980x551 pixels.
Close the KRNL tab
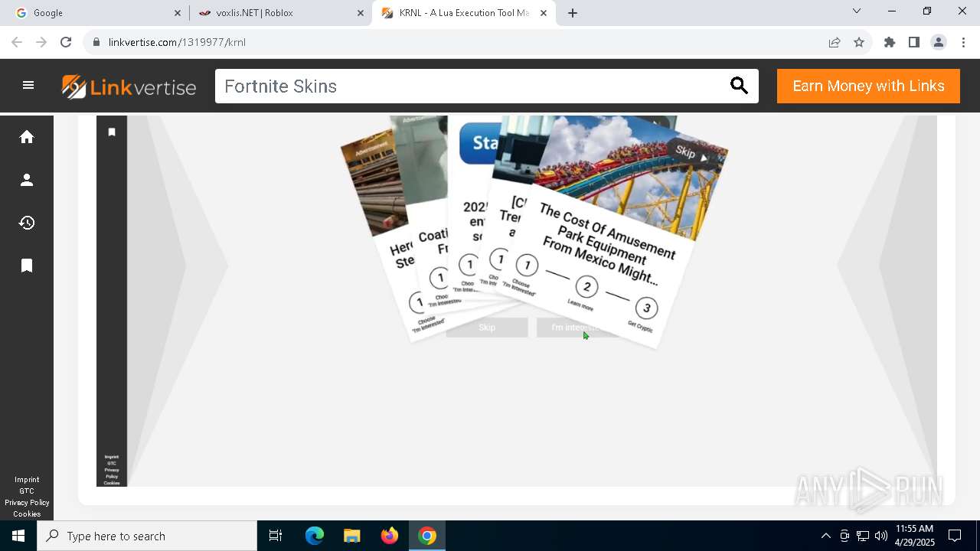pos(544,13)
